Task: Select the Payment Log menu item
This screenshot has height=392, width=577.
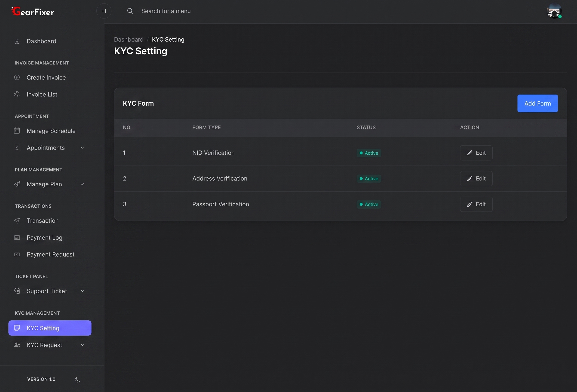Action: pos(50,238)
